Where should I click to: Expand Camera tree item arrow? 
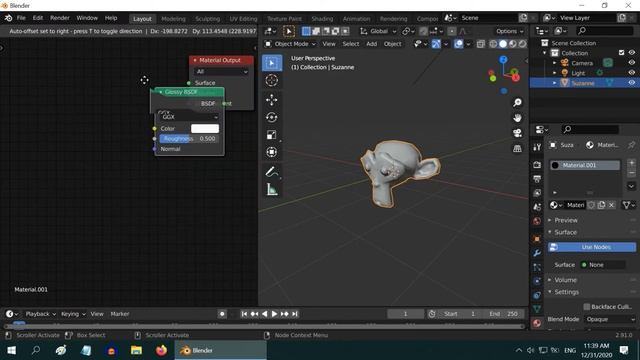point(554,63)
